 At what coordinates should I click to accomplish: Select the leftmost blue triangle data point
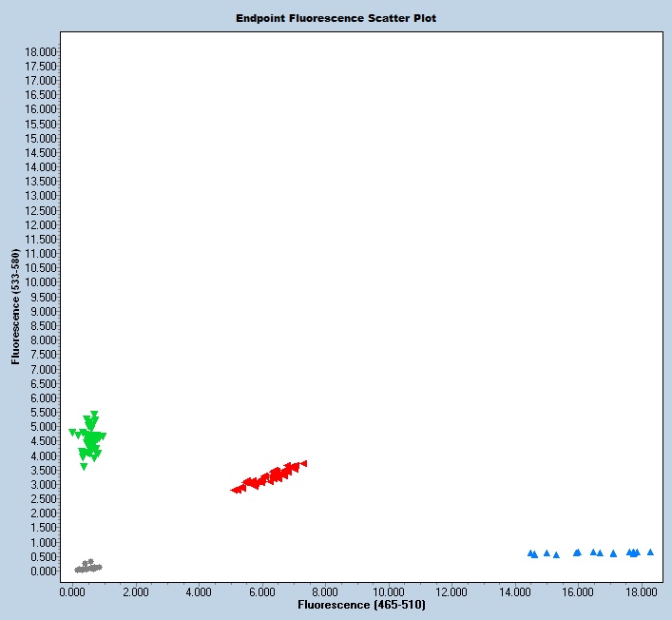point(530,552)
